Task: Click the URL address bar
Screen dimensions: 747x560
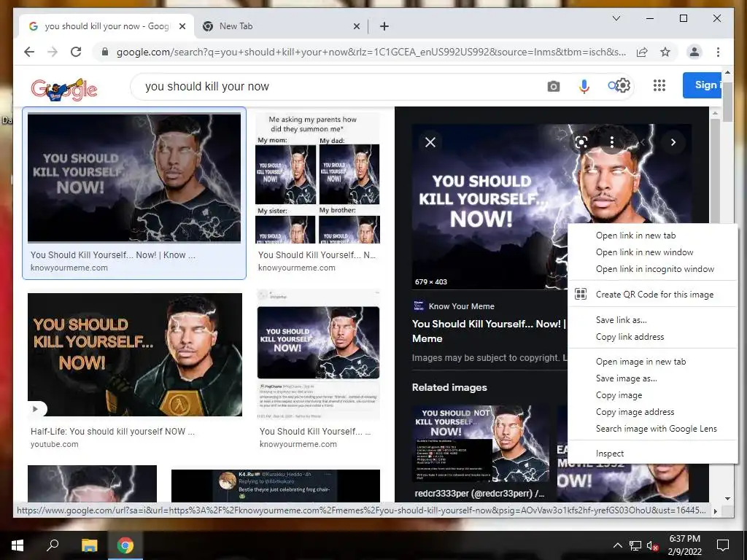Action: [x=371, y=52]
